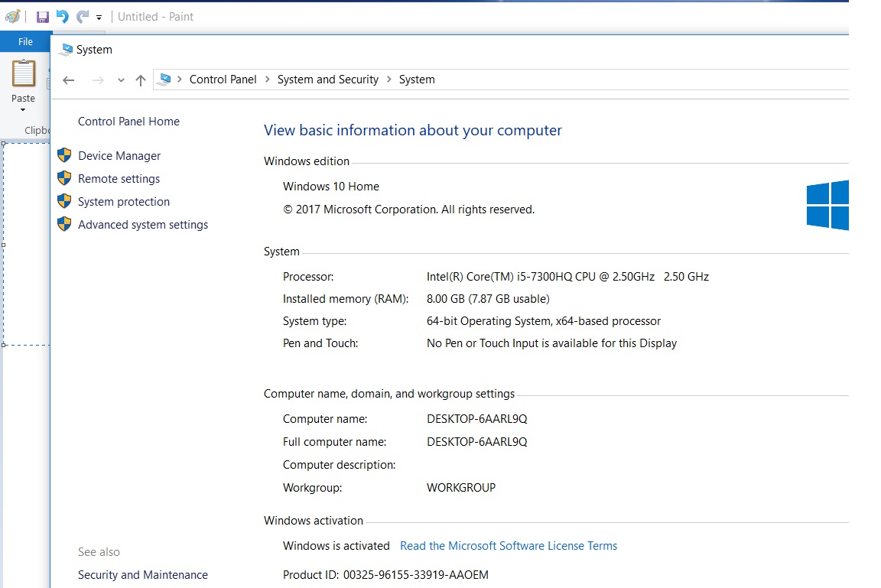Open Advanced system settings
The image size is (881, 588).
tap(143, 225)
